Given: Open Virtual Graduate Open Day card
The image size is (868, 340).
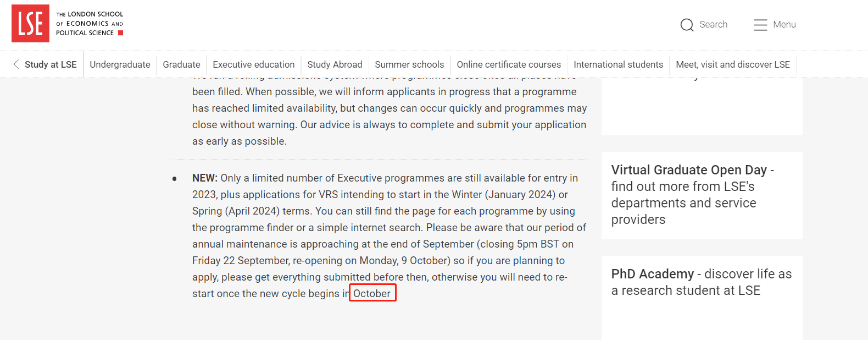Looking at the screenshot, I should click(x=692, y=195).
